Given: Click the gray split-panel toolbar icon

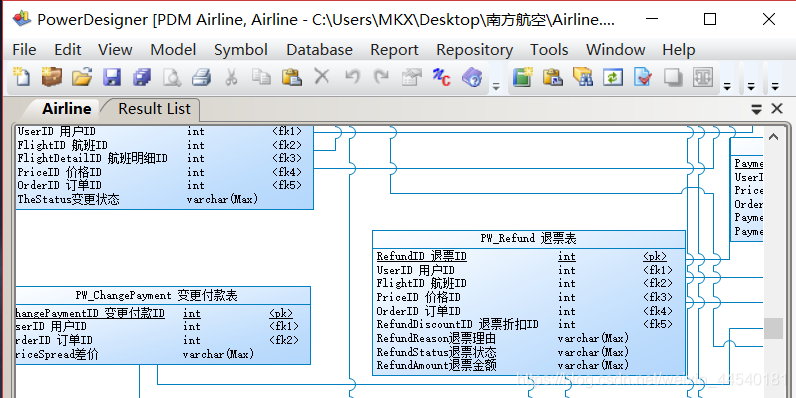Looking at the screenshot, I should pyautogui.click(x=704, y=77).
